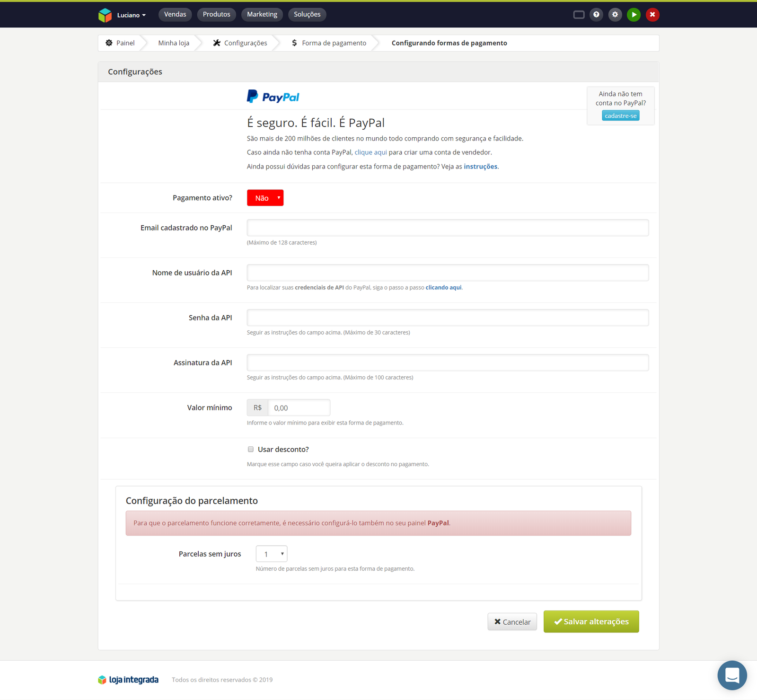Click the screen monitor icon in header
The height and width of the screenshot is (700, 757).
coord(579,15)
